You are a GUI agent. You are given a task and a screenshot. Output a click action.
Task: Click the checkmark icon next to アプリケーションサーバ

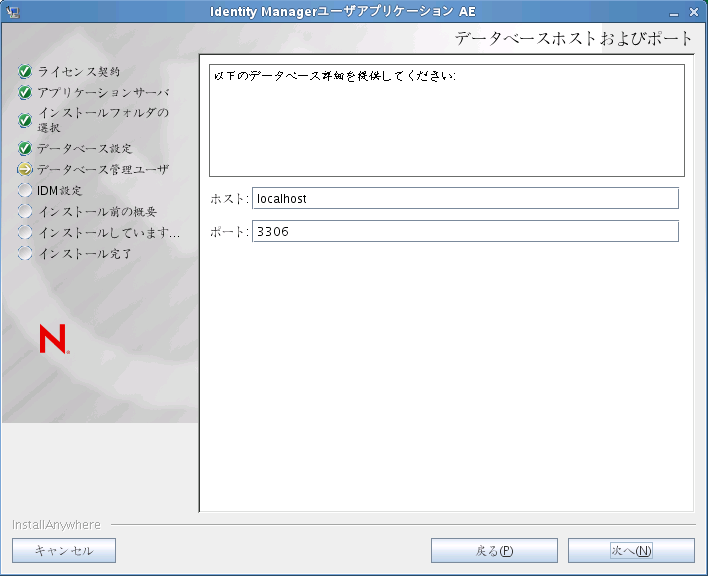[25, 93]
